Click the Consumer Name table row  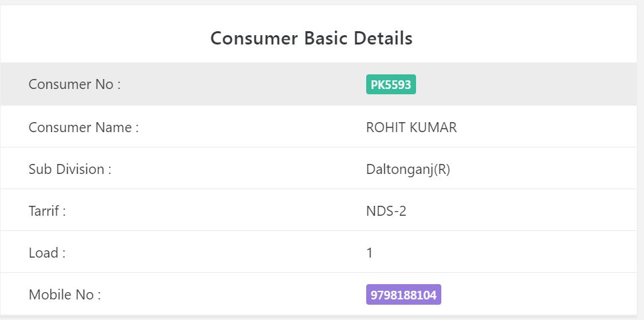pyautogui.click(x=319, y=126)
